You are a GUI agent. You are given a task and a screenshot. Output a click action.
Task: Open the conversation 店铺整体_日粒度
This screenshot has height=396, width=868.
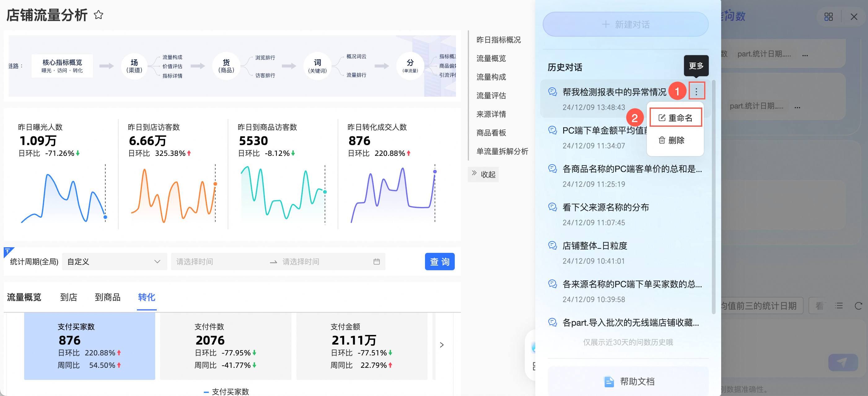pyautogui.click(x=595, y=246)
